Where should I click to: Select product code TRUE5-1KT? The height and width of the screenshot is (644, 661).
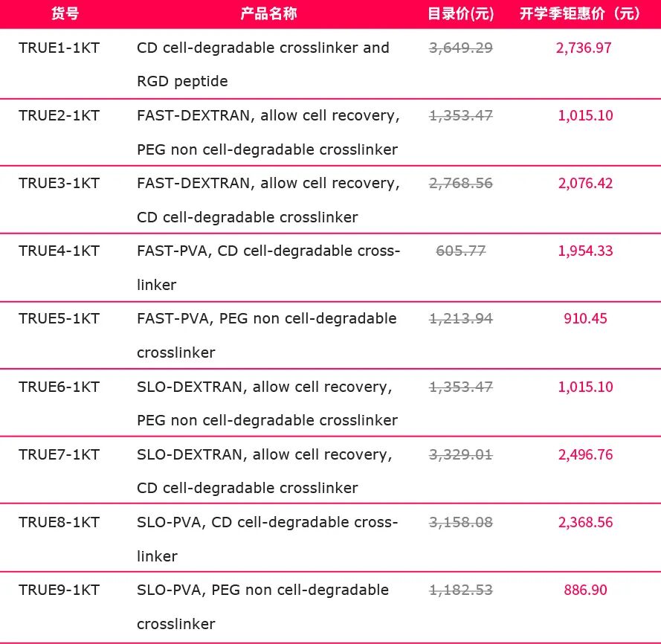point(59,318)
